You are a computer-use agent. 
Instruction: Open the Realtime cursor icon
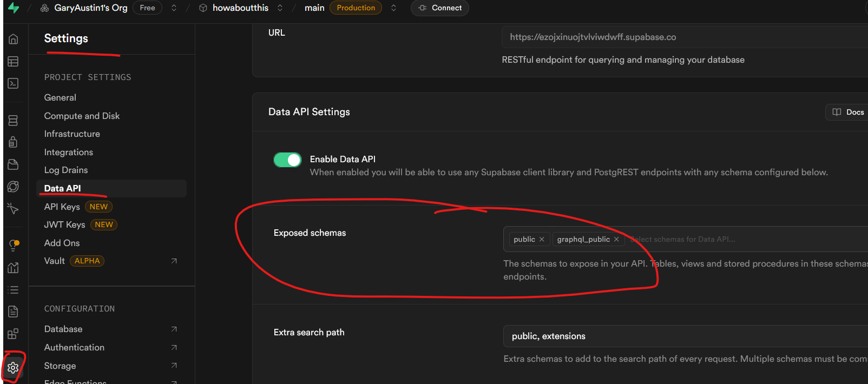coord(13,208)
